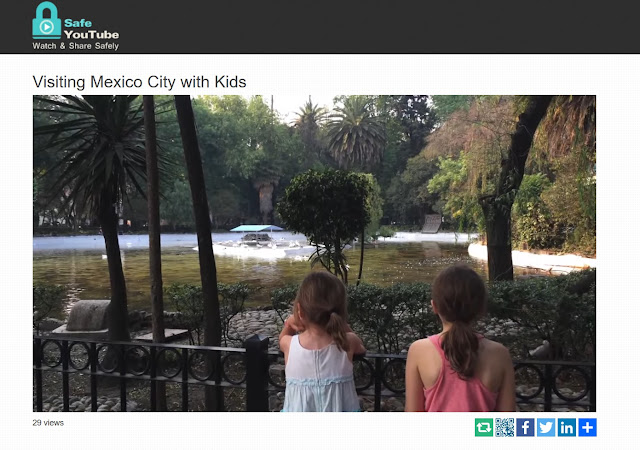Click the play symbol inside the padlock logo
This screenshot has width=640, height=450.
click(47, 27)
